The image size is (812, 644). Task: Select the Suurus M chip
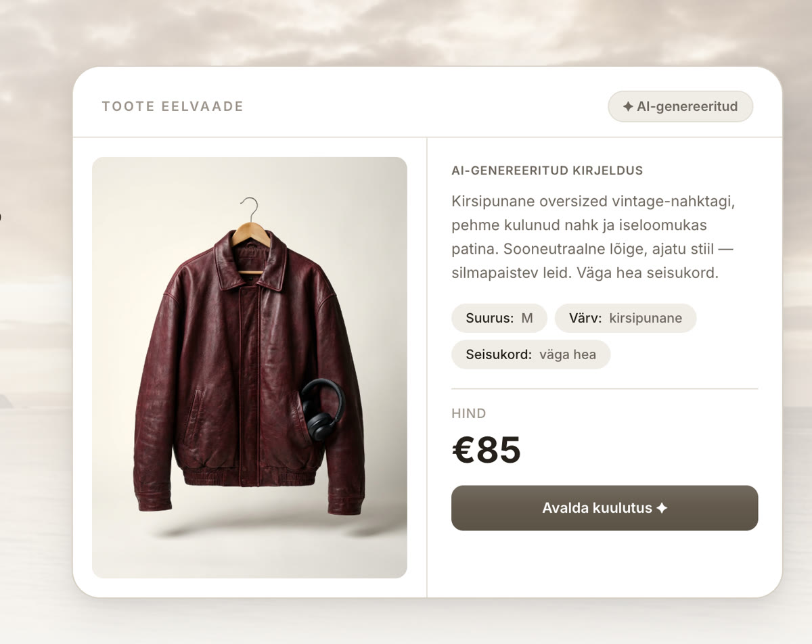[x=499, y=318]
